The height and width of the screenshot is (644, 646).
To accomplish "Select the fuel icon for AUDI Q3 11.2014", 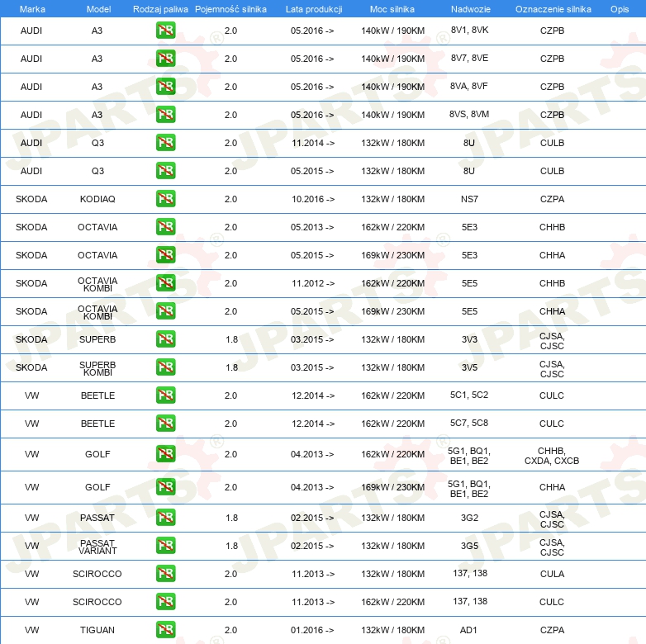I will pyautogui.click(x=165, y=143).
